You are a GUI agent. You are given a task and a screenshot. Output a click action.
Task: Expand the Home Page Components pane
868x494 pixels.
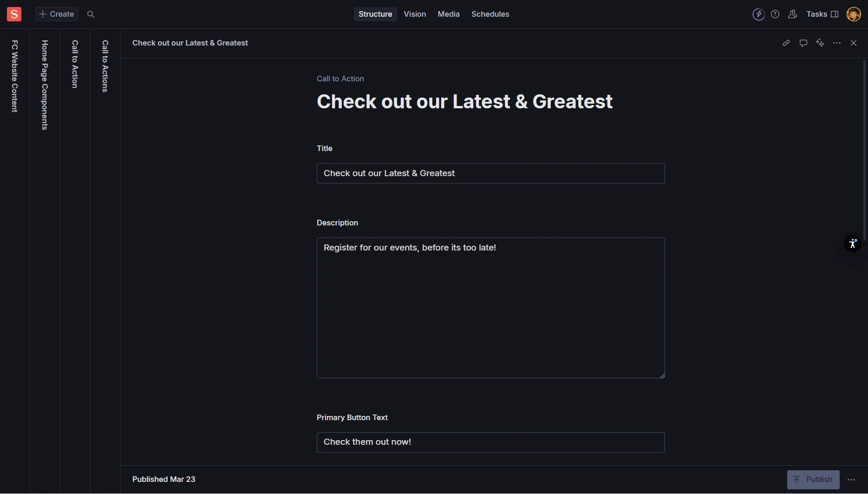pos(45,85)
